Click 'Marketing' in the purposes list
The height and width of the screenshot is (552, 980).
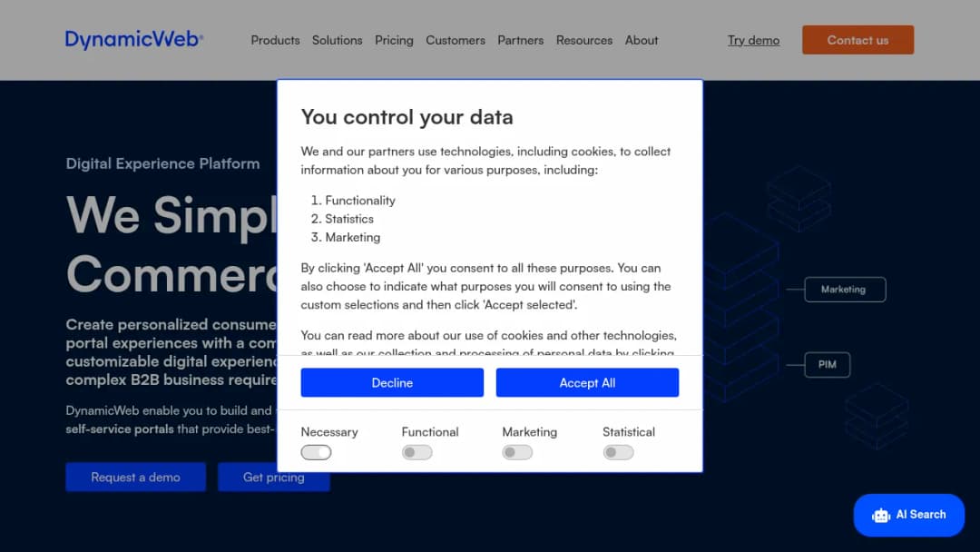(x=352, y=237)
